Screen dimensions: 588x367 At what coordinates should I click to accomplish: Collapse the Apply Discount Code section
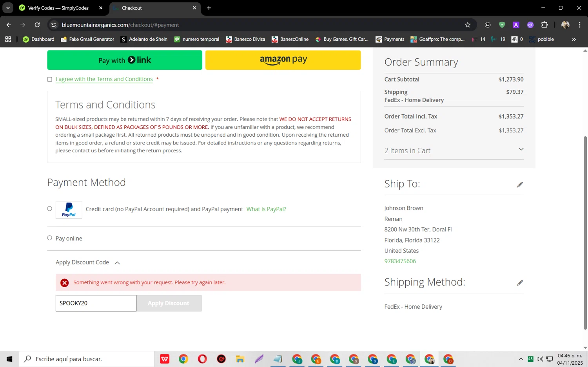(x=88, y=262)
